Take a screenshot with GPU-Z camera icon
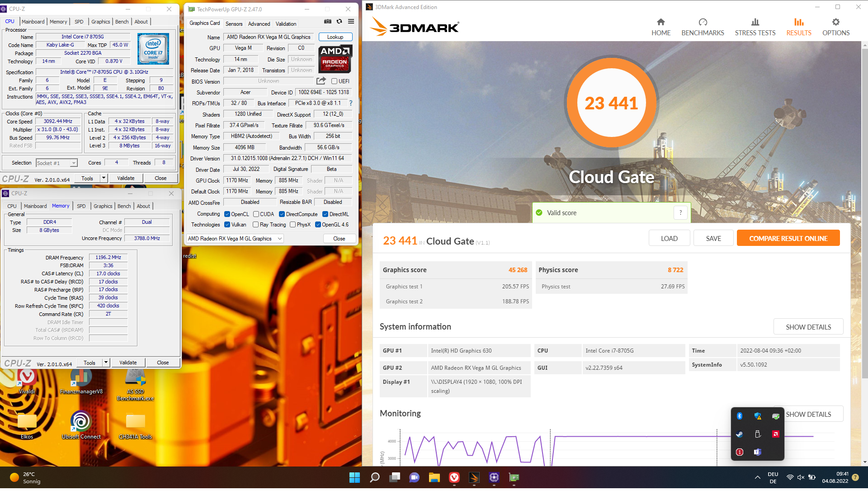The width and height of the screenshot is (868, 495). [x=328, y=21]
